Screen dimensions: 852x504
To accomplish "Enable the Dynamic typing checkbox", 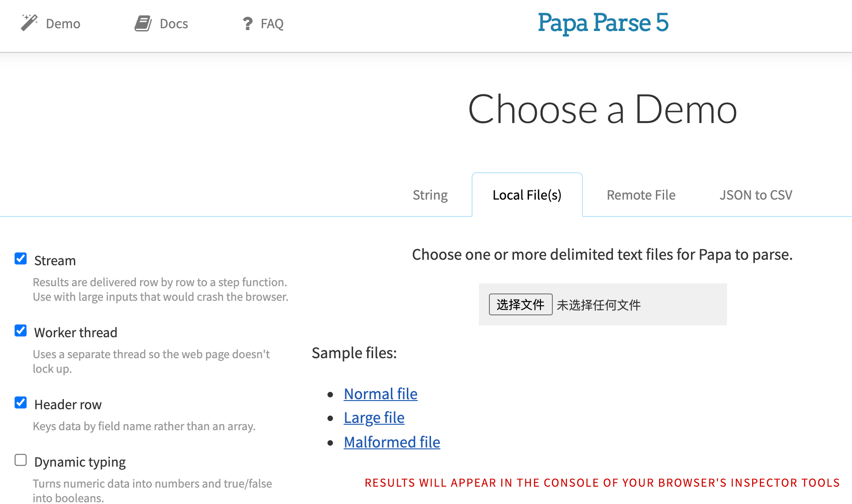I will [x=21, y=460].
